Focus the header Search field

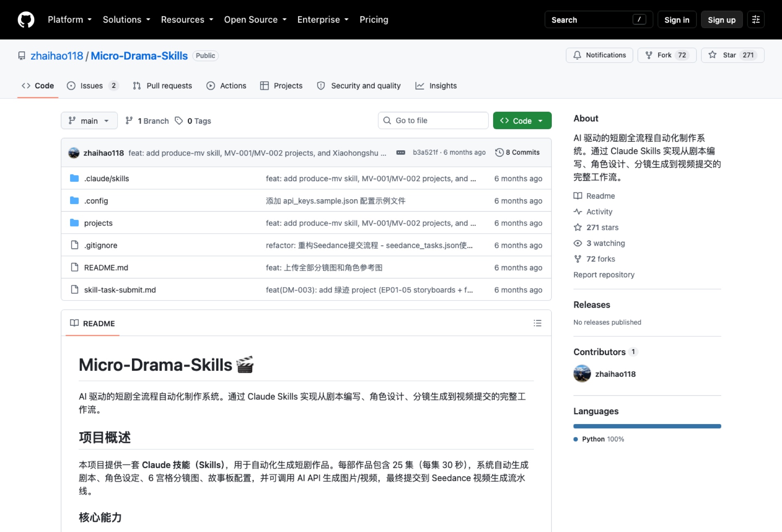(599, 20)
